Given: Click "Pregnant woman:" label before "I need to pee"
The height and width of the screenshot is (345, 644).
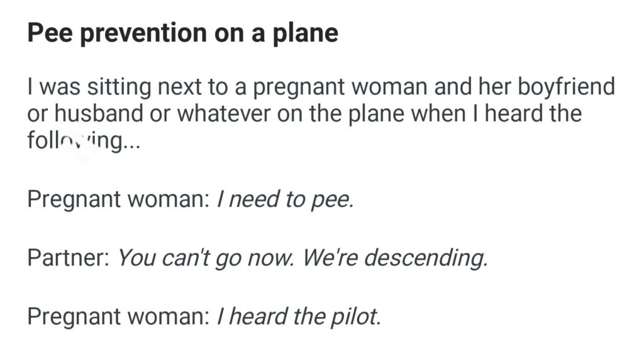Looking at the screenshot, I should point(118,200).
